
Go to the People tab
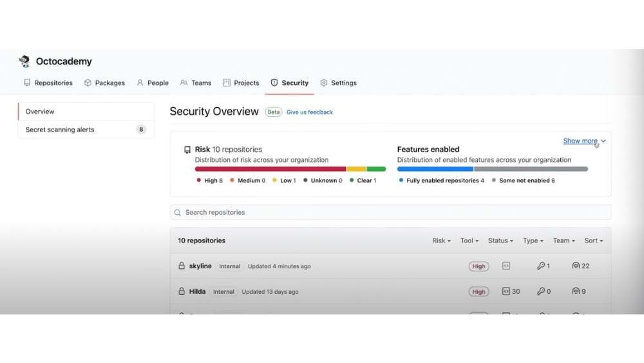click(x=153, y=83)
